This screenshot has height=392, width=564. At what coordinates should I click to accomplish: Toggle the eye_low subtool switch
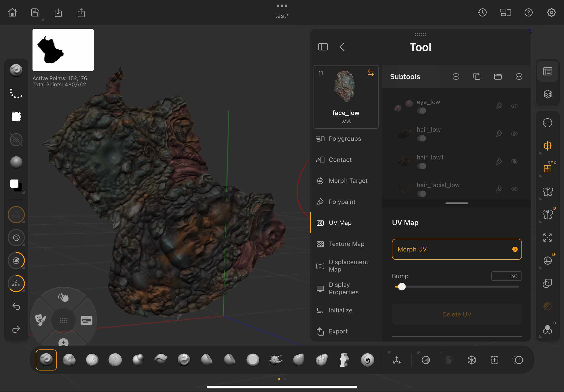tap(421, 110)
